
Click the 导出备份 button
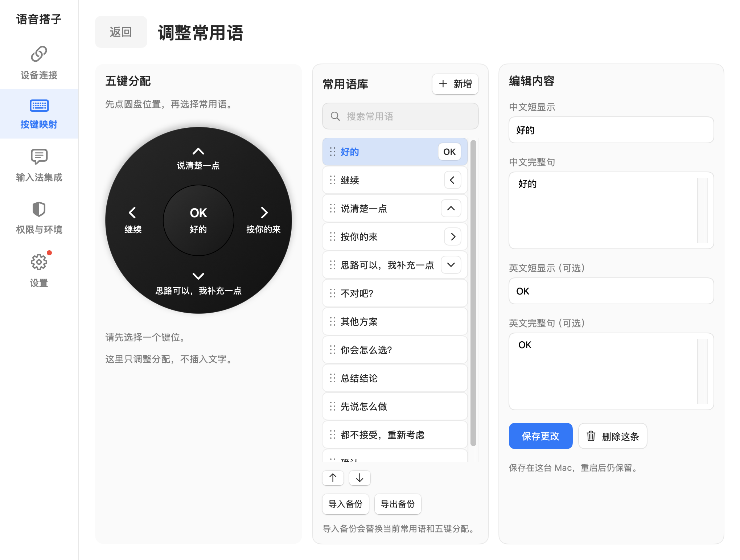point(398,504)
